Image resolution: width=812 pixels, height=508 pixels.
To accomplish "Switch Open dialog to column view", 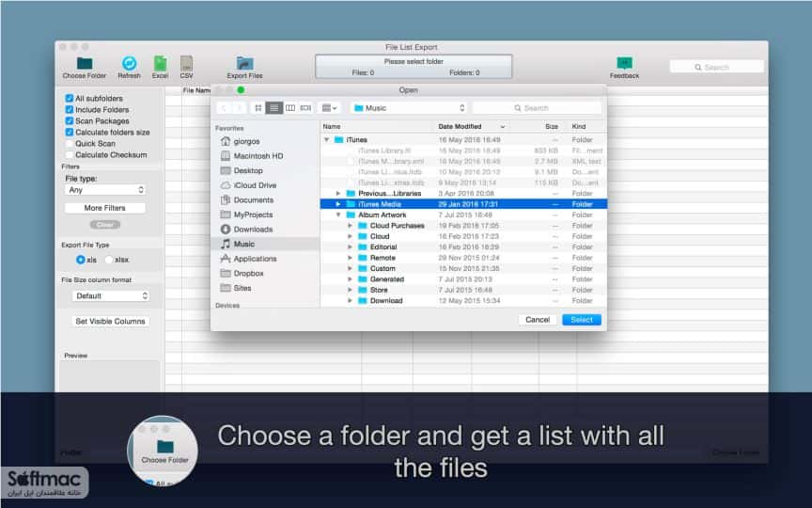I will 290,108.
